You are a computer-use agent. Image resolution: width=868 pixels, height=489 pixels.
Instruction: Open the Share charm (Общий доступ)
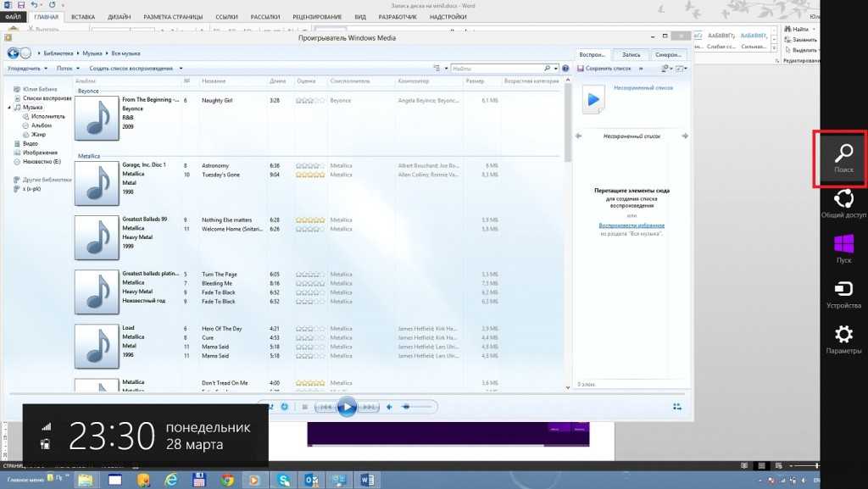(843, 203)
